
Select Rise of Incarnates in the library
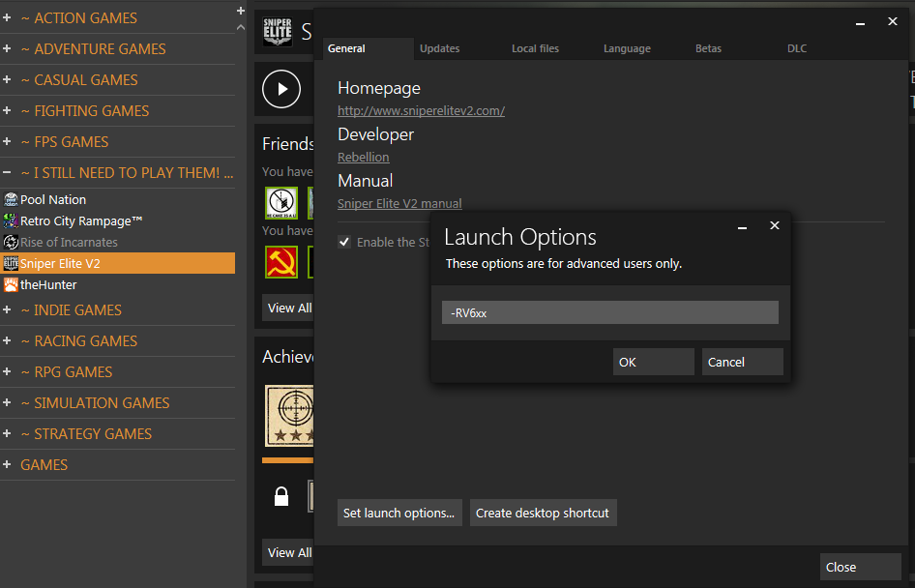(x=118, y=242)
